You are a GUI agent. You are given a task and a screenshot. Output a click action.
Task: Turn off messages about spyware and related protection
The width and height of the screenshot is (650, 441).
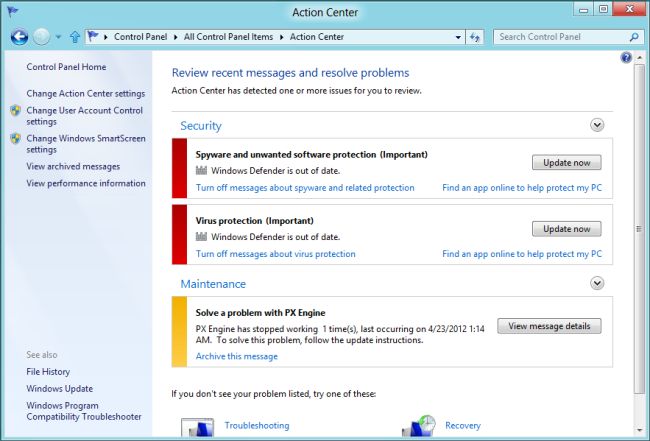pyautogui.click(x=305, y=188)
